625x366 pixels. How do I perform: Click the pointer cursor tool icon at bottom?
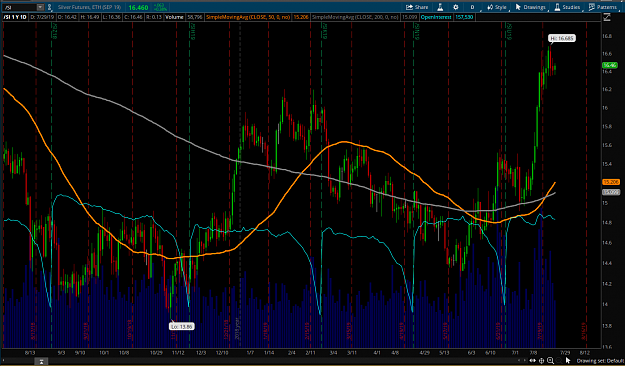[568, 361]
